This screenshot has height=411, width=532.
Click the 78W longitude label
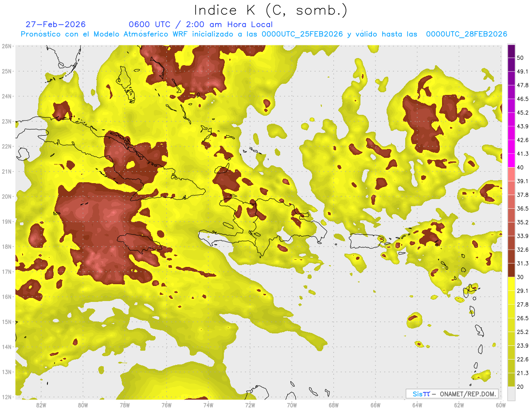click(125, 405)
